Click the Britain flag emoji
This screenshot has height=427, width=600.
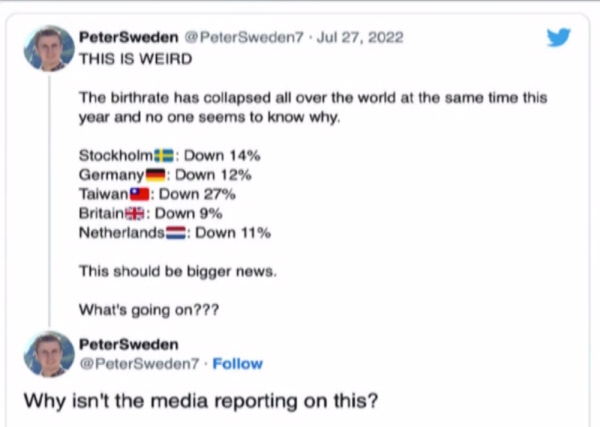(x=141, y=213)
